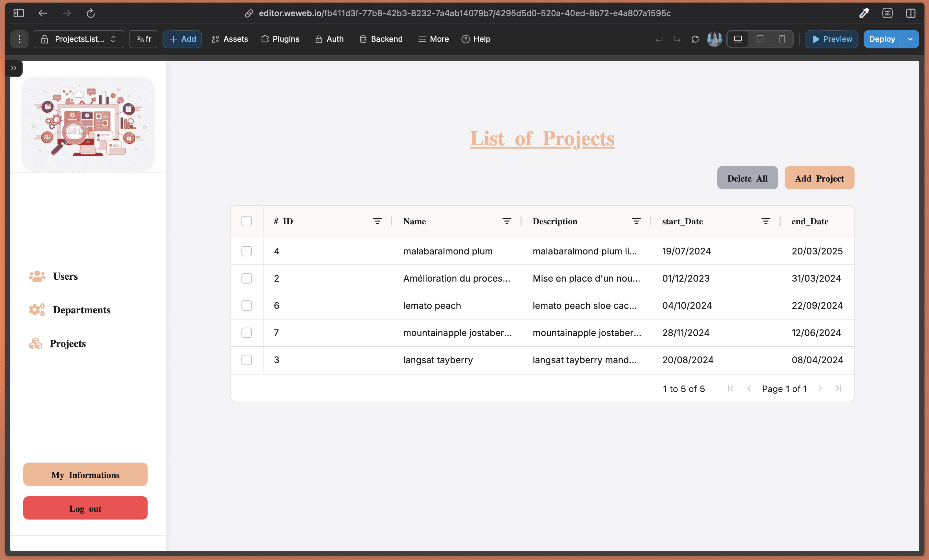Click the undo arrow icon
Image resolution: width=929 pixels, height=560 pixels.
coord(659,39)
